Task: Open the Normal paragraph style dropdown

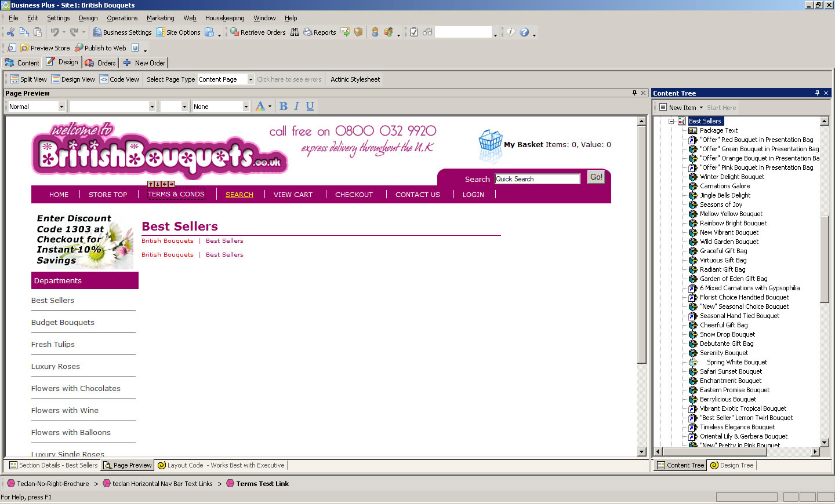Action: pyautogui.click(x=61, y=107)
